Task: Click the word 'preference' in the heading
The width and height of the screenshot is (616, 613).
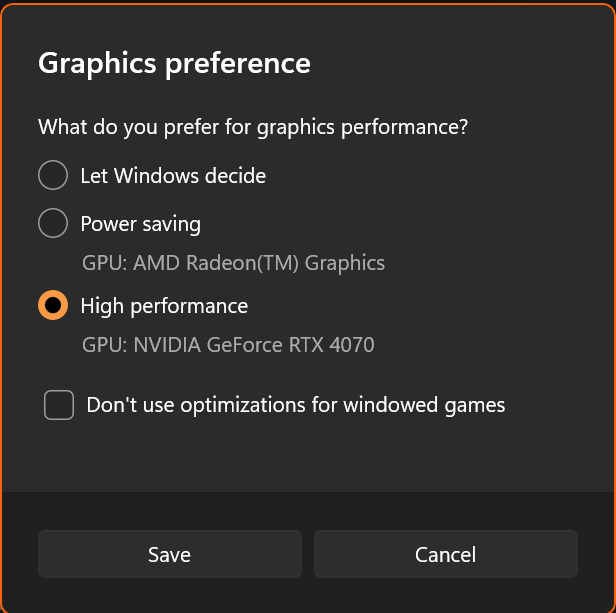Action: (238, 64)
